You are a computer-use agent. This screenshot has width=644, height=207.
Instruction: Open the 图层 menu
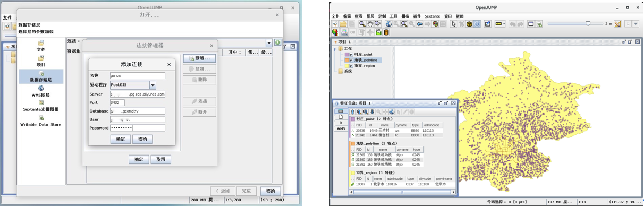370,16
